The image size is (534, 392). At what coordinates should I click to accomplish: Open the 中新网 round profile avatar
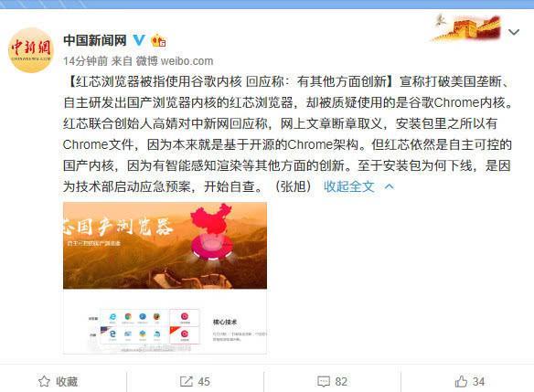(31, 50)
